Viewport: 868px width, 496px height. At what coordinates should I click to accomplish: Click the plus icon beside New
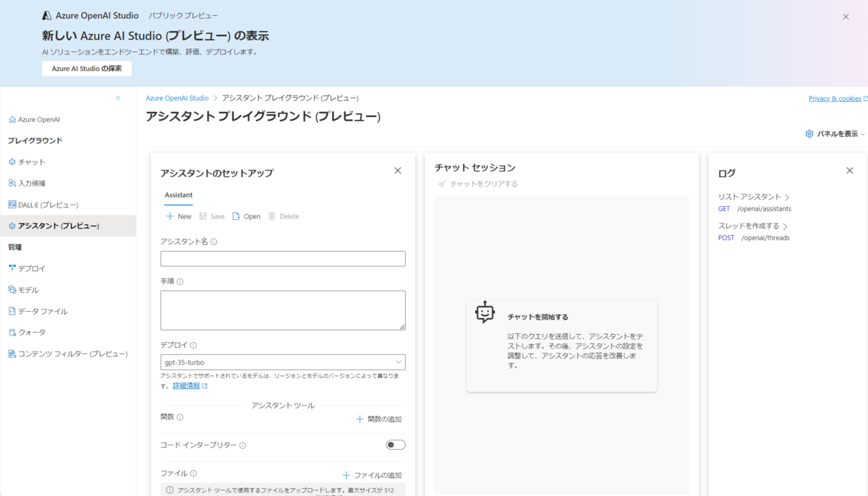[170, 216]
